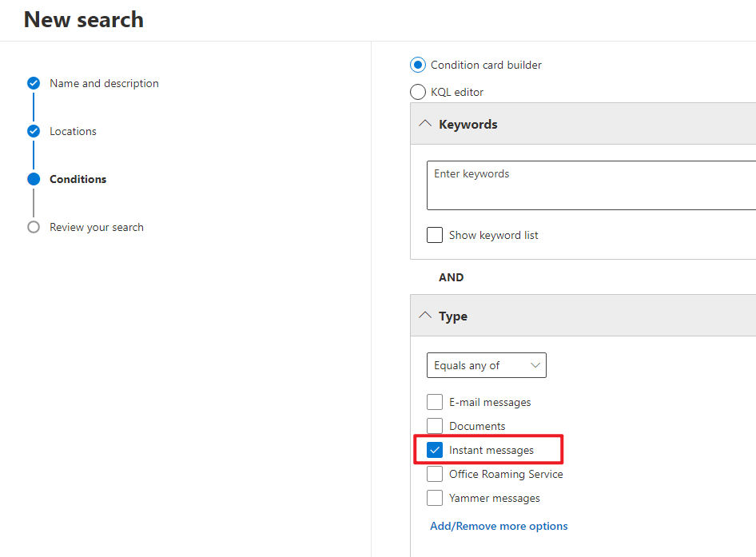The height and width of the screenshot is (557, 756).
Task: Click the Add/Remove more options link
Action: pos(498,526)
